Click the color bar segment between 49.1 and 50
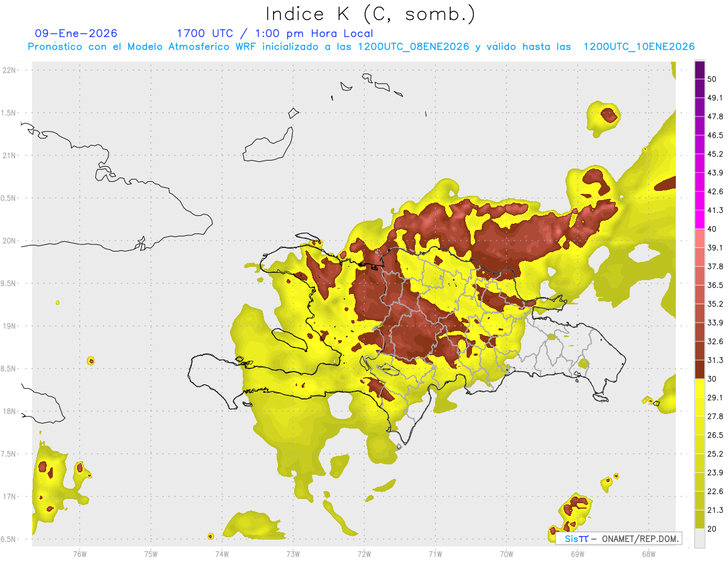 (x=699, y=89)
